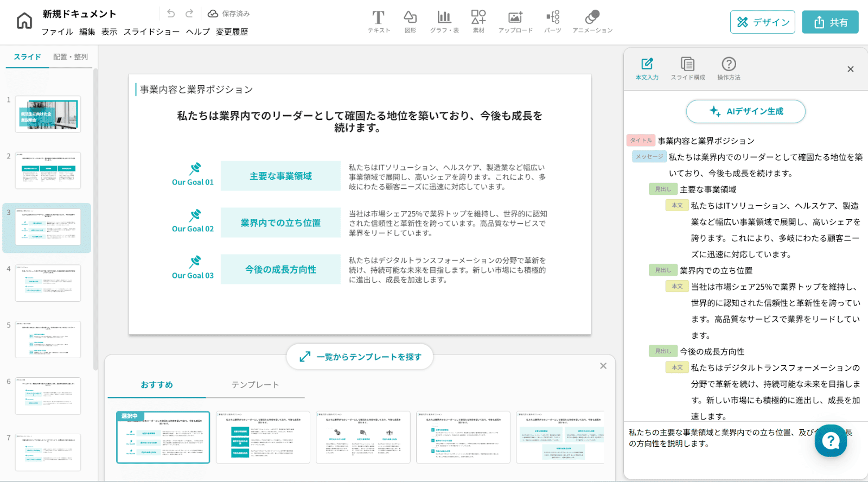This screenshot has width=868, height=482.
Task: Open the パーツ parts tool
Action: point(552,22)
